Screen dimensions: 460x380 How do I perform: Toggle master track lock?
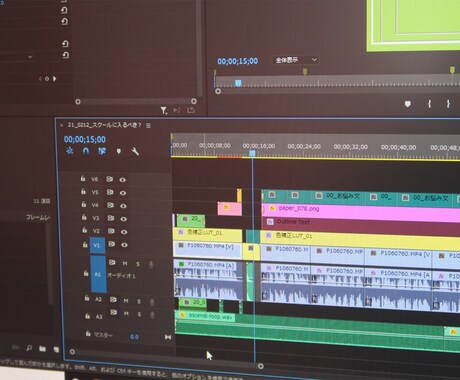coord(88,333)
